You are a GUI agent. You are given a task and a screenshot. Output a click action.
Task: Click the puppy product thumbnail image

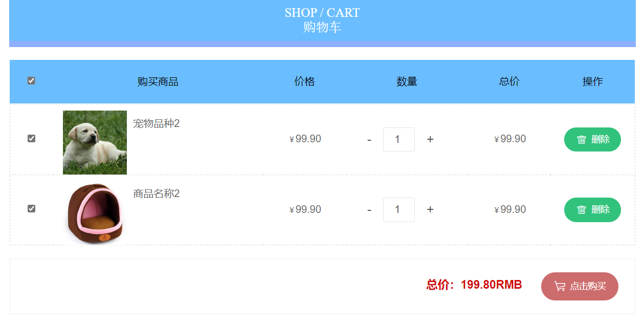tap(95, 142)
